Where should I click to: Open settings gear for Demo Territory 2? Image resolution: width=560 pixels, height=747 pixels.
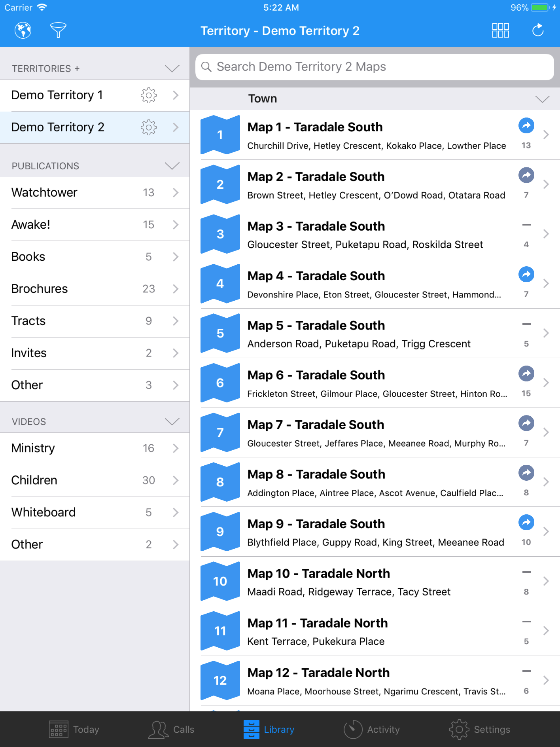149,127
